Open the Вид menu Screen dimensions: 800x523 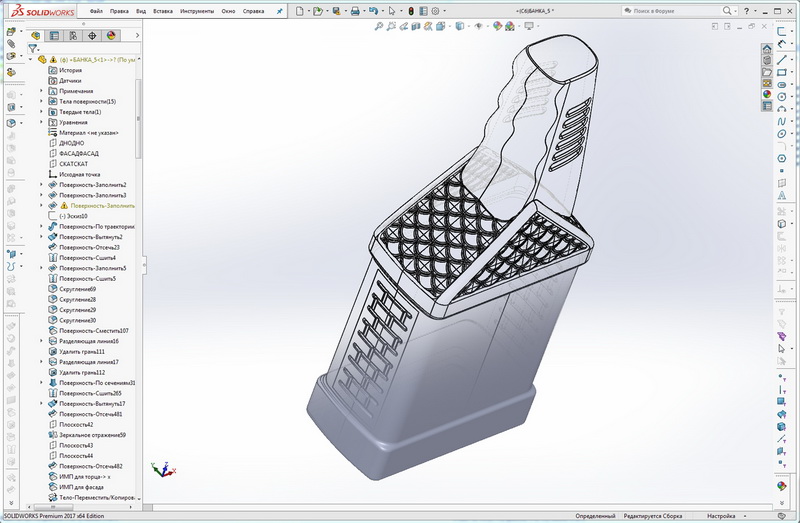click(141, 11)
